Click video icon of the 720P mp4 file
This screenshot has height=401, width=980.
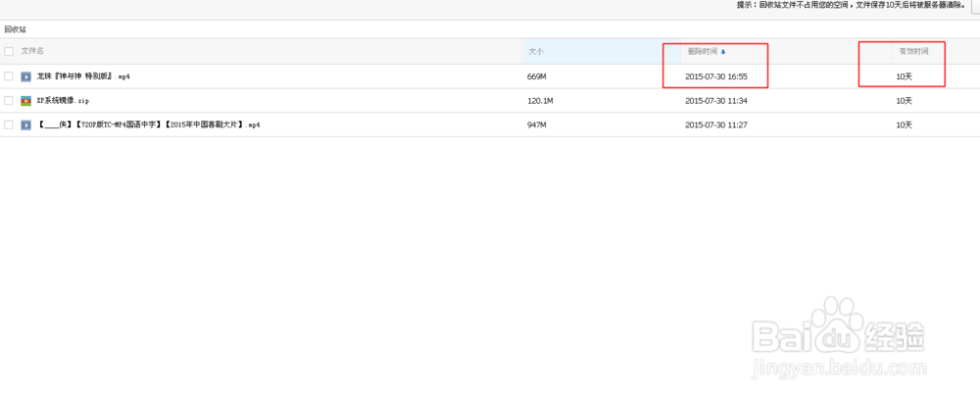[x=26, y=125]
